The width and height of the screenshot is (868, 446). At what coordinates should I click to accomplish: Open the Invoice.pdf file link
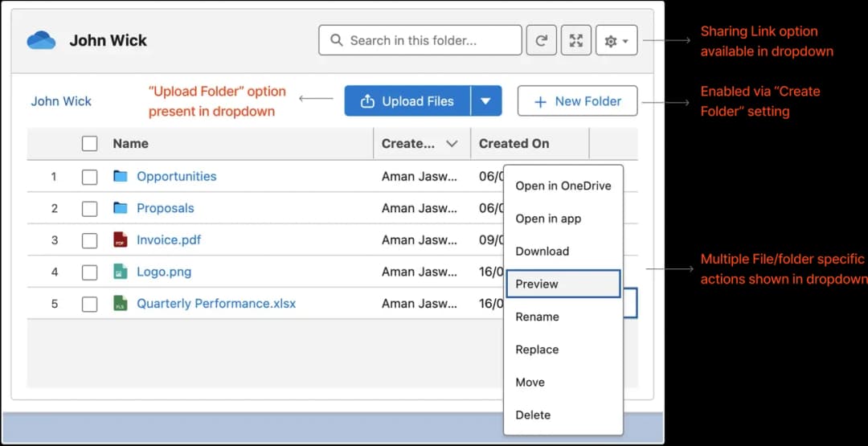click(x=169, y=239)
